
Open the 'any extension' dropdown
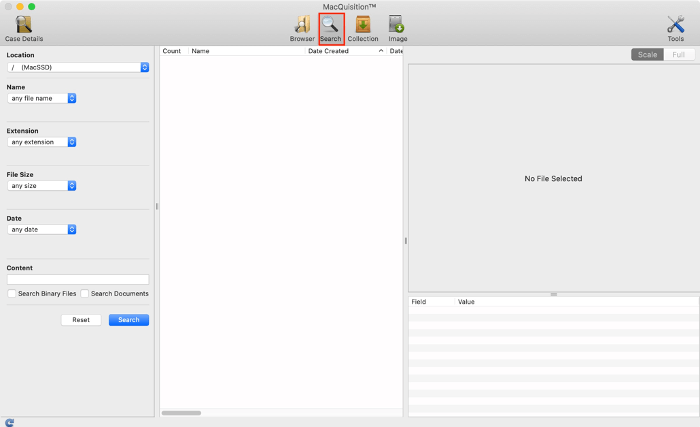42,142
